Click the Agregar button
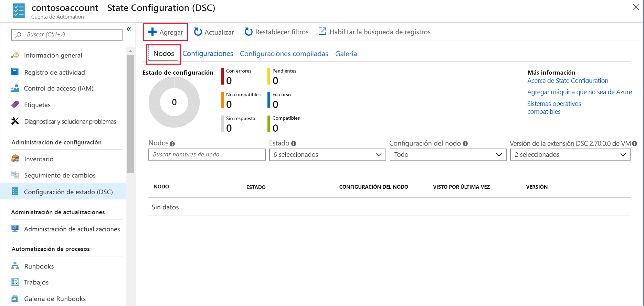The width and height of the screenshot is (644, 306). [x=166, y=32]
